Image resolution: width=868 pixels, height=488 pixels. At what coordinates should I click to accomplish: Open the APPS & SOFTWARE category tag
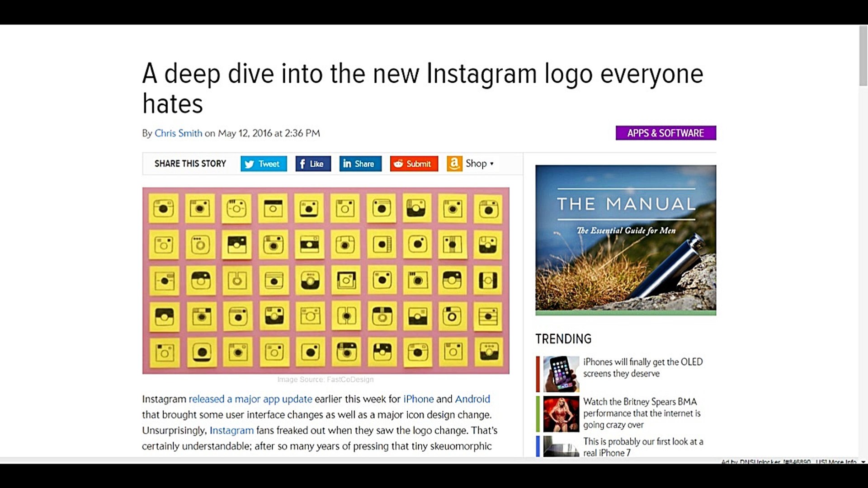tap(665, 133)
